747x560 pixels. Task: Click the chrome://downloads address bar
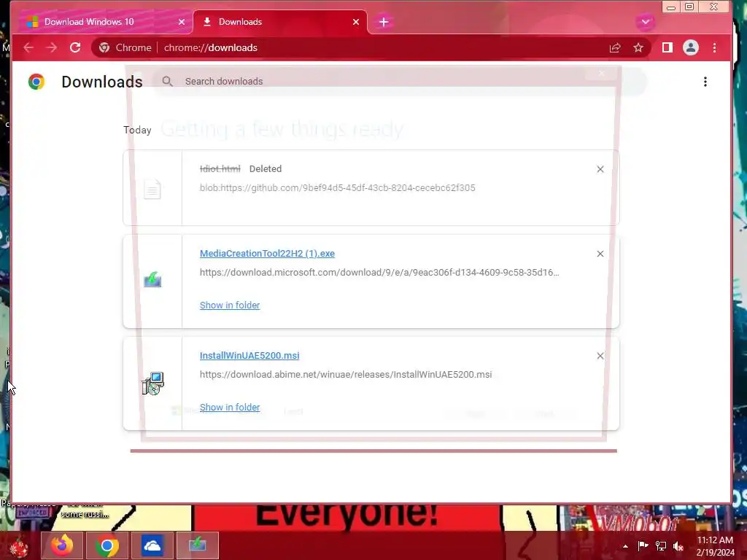[371, 47]
